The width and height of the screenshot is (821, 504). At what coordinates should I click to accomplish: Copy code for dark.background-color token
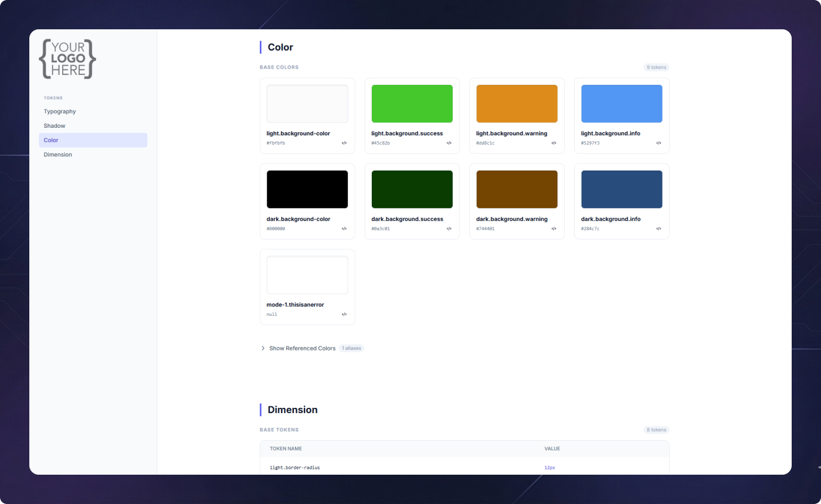(x=344, y=229)
